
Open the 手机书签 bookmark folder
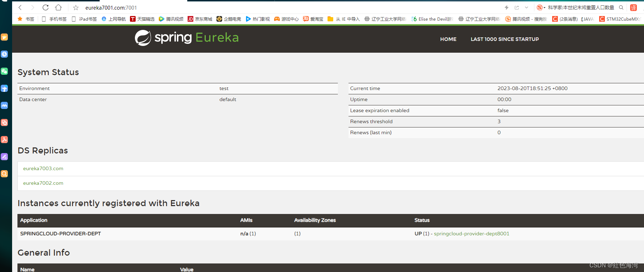coord(54,19)
